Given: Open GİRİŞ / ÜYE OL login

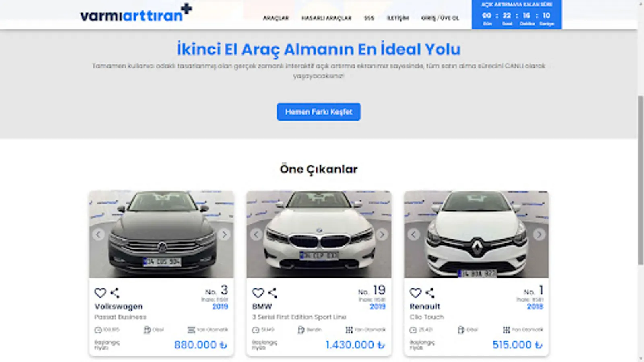Looking at the screenshot, I should coord(440,18).
